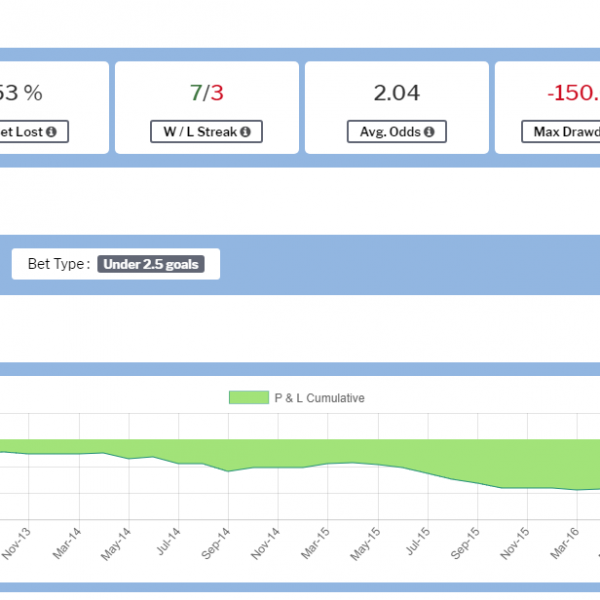
Task: Click the Nov-15 axis label
Action: pos(515,543)
